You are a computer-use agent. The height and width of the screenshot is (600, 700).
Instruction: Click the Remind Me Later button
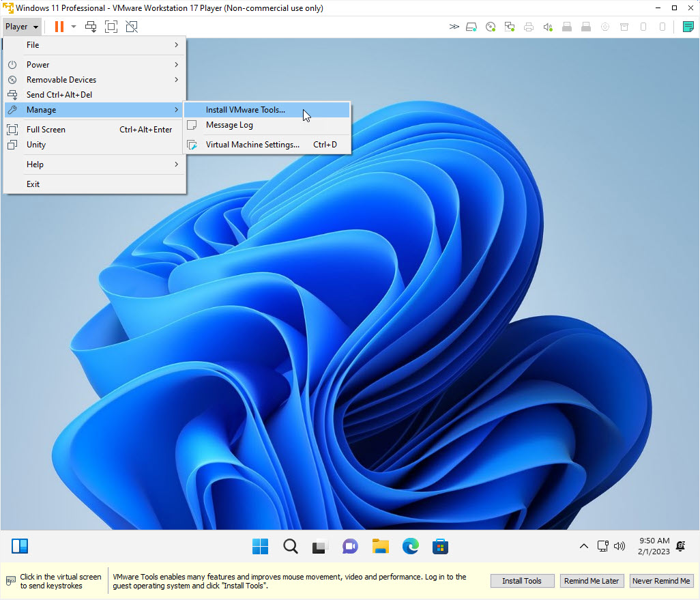pyautogui.click(x=592, y=580)
